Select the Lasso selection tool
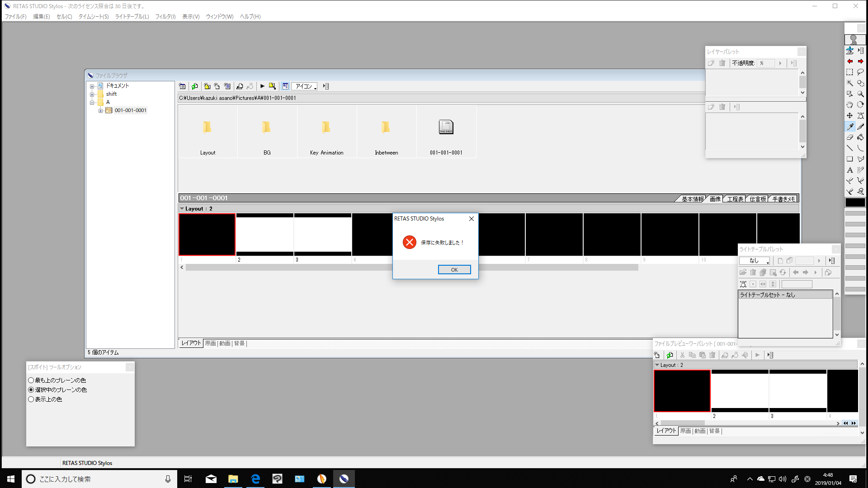 pos(860,72)
